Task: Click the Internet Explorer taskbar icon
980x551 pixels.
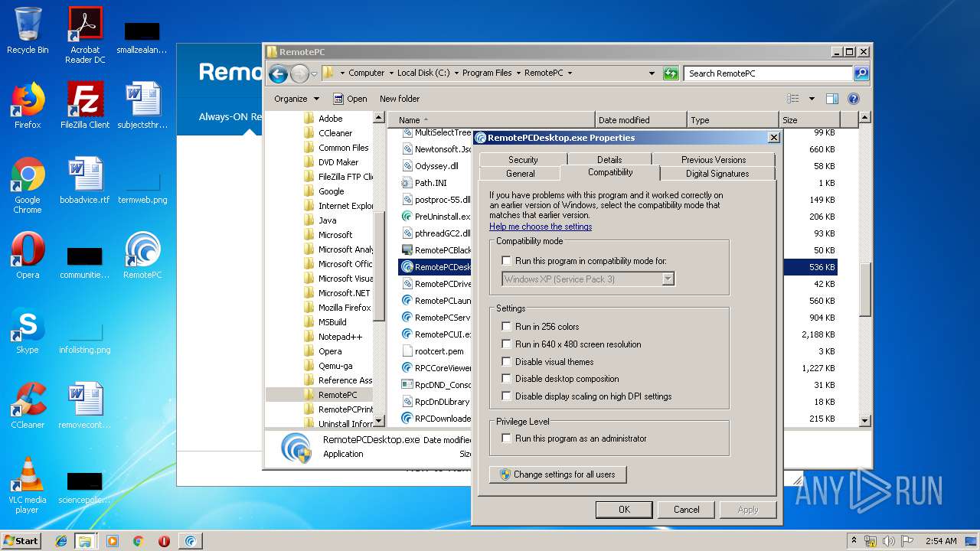Action: click(61, 541)
